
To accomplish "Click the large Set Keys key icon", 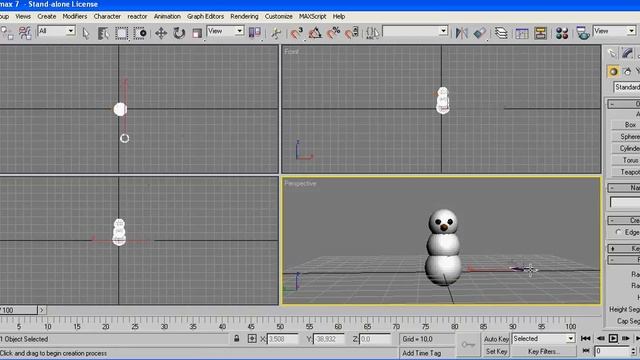I will pyautogui.click(x=468, y=345).
